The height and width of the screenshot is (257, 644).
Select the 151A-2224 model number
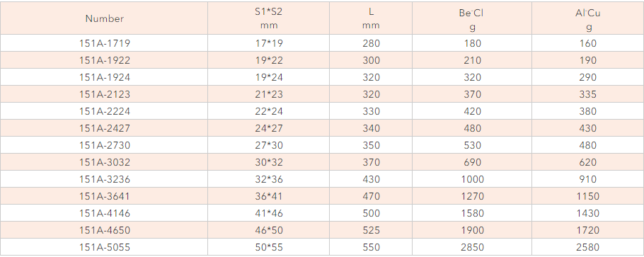click(104, 111)
